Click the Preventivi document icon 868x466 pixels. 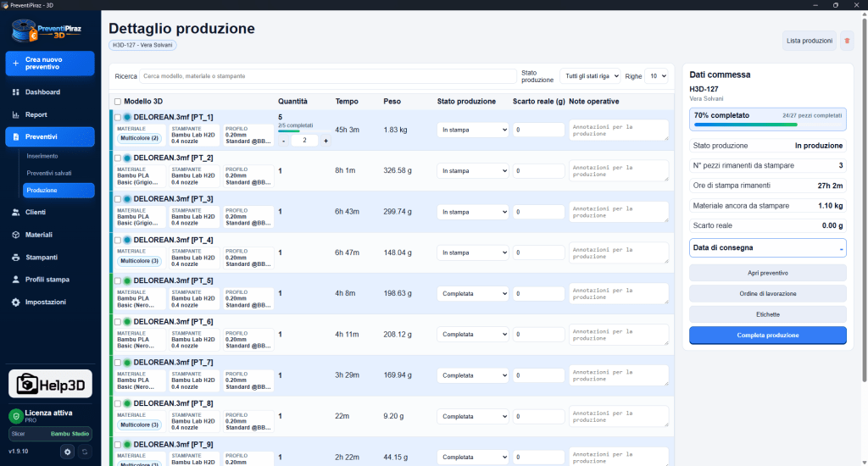click(15, 136)
